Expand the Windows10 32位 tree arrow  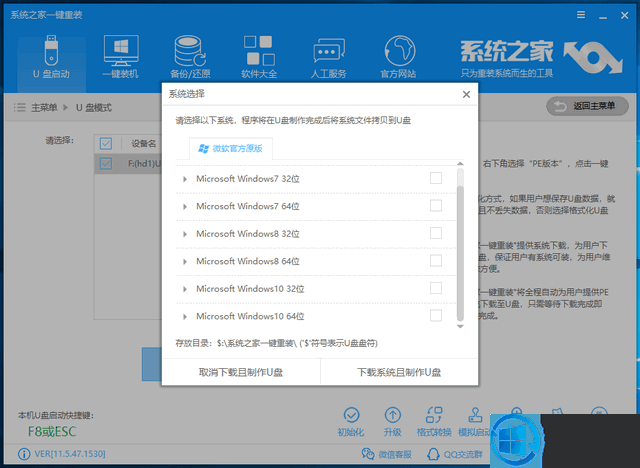(185, 289)
